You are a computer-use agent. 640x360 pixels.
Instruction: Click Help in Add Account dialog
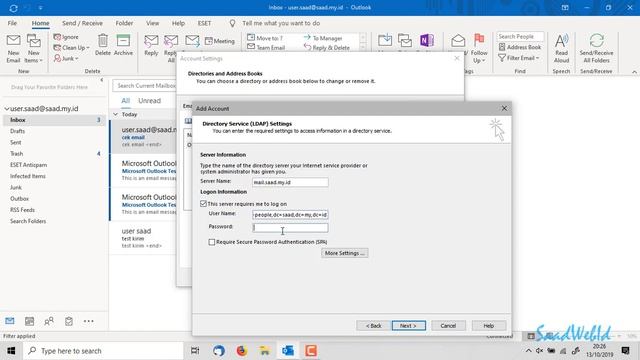click(489, 326)
